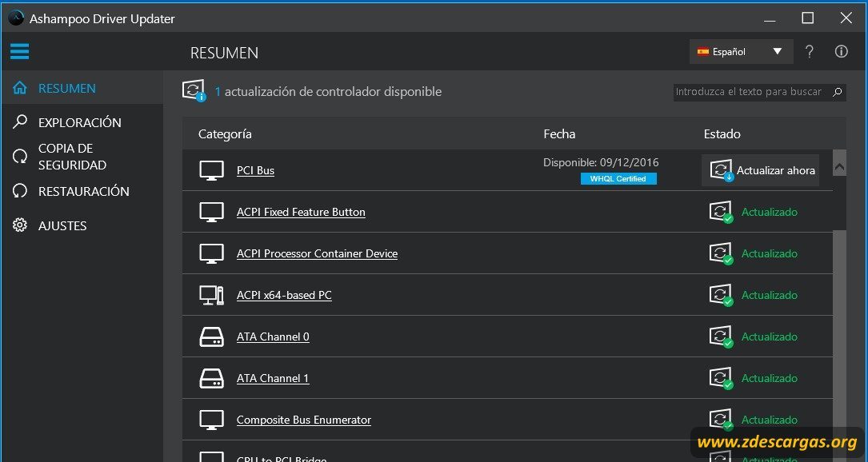This screenshot has height=462, width=868.
Task: Click status icon for ATA Channel 1
Action: pyautogui.click(x=722, y=378)
